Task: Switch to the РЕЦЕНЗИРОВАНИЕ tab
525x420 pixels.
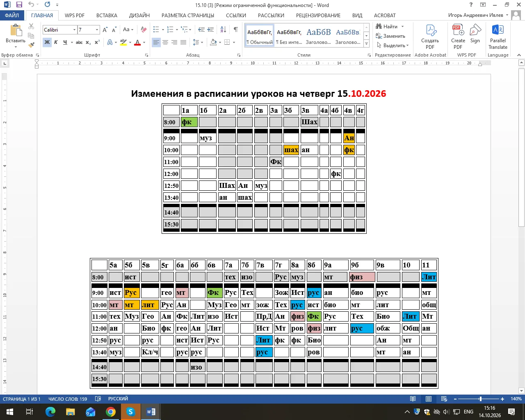Action: tap(318, 15)
